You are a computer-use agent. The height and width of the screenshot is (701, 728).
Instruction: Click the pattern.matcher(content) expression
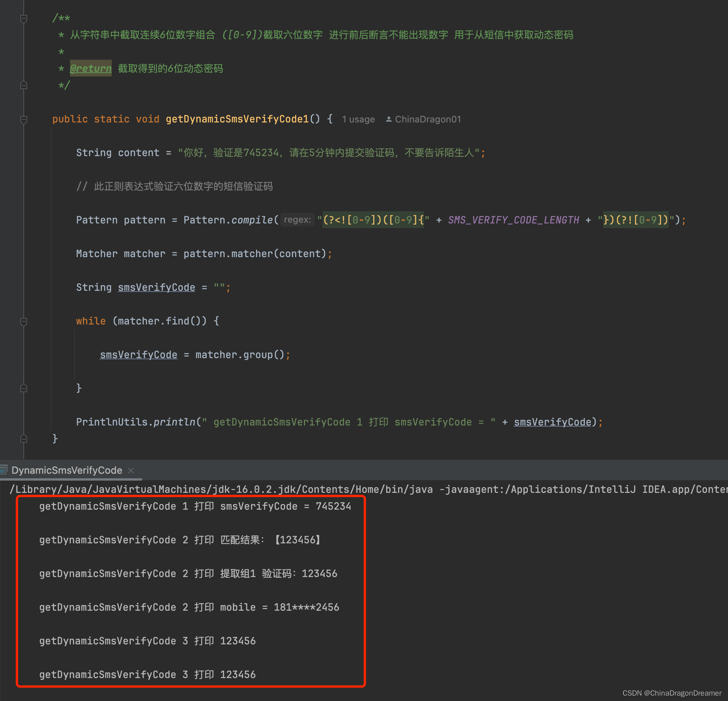click(255, 254)
